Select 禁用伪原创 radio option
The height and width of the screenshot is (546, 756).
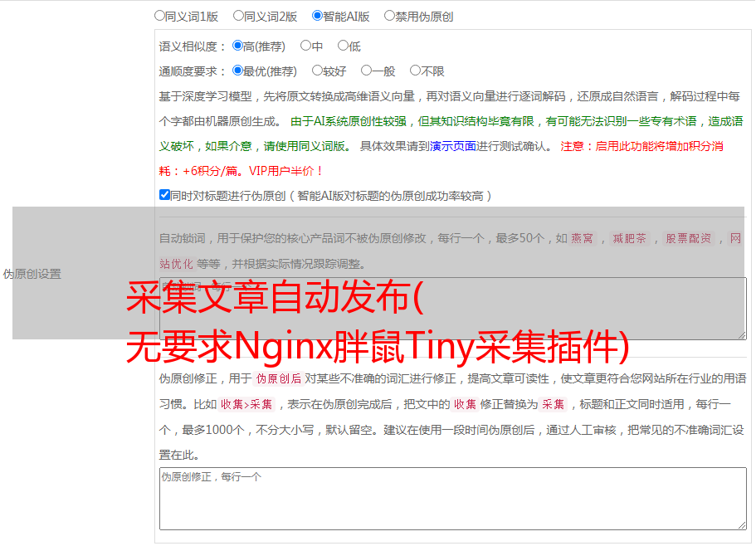[389, 16]
